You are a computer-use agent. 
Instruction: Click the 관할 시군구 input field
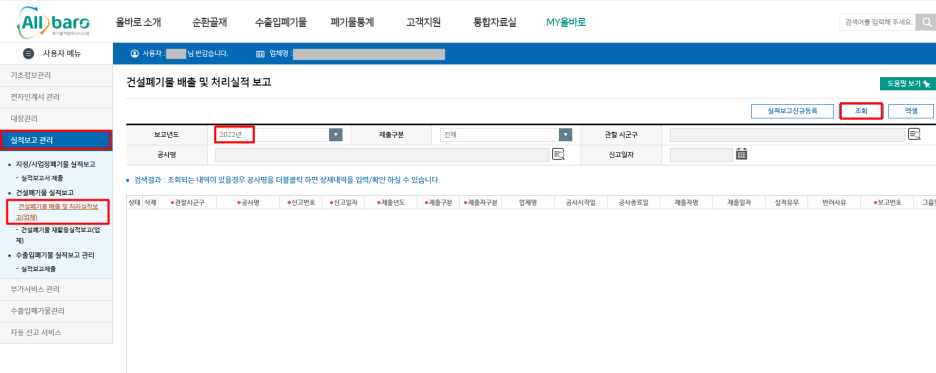click(x=787, y=135)
